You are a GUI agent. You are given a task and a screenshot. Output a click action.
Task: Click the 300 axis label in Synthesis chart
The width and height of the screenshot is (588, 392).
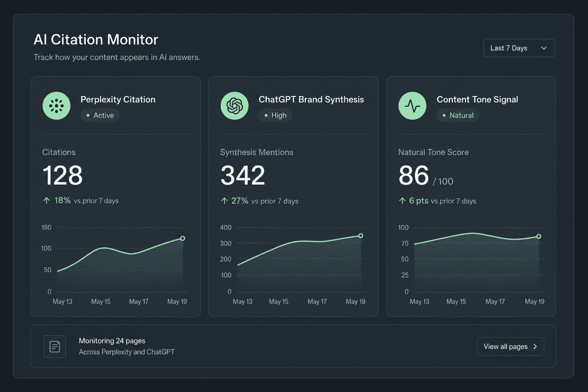coord(226,244)
